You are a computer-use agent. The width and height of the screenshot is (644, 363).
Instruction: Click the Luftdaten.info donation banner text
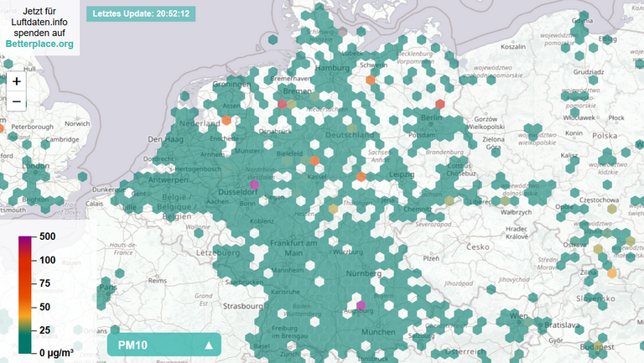(39, 22)
